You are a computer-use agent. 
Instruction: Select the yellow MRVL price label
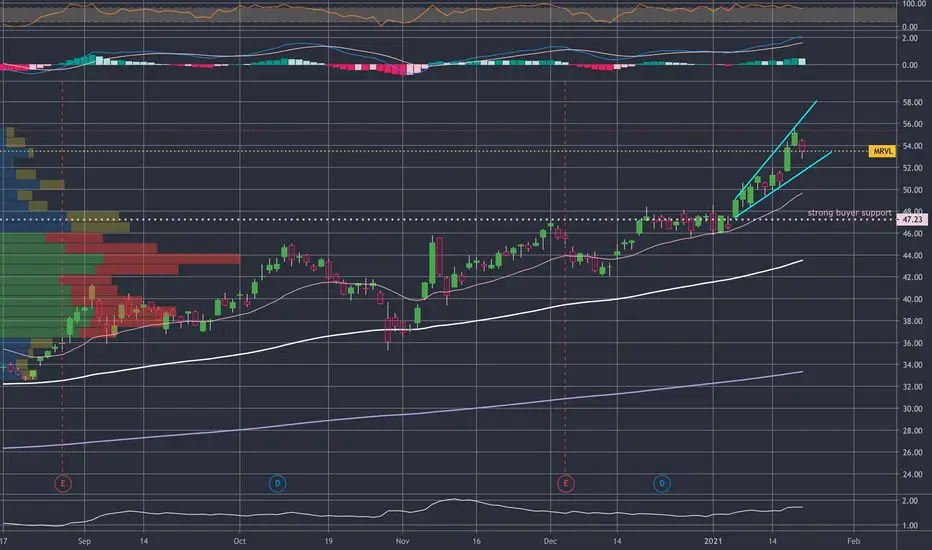click(x=882, y=151)
